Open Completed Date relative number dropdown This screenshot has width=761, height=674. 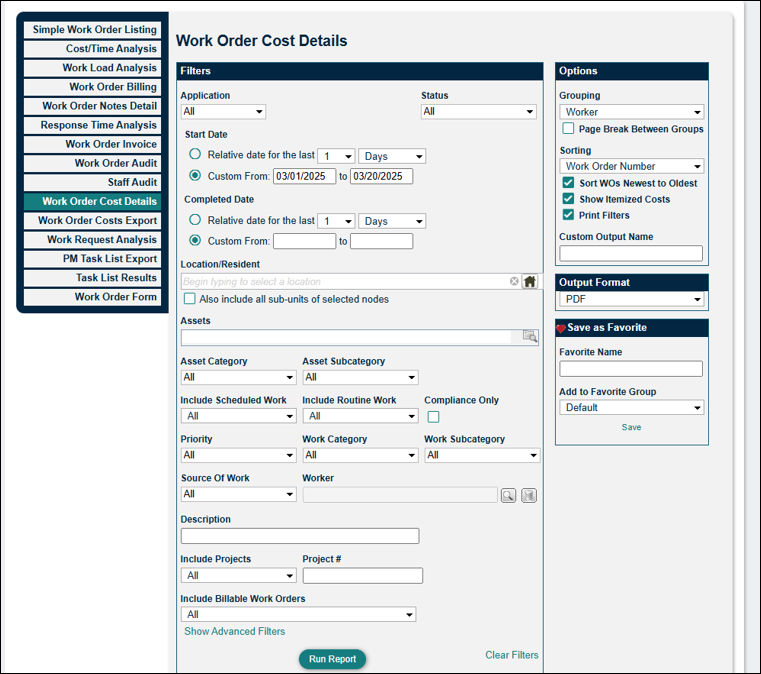coord(336,221)
